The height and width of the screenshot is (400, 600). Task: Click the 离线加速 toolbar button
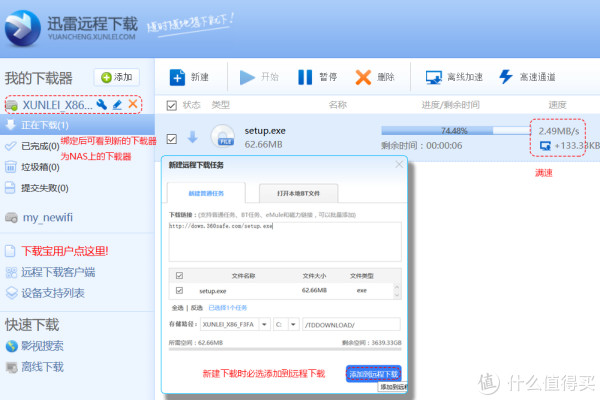pos(454,77)
